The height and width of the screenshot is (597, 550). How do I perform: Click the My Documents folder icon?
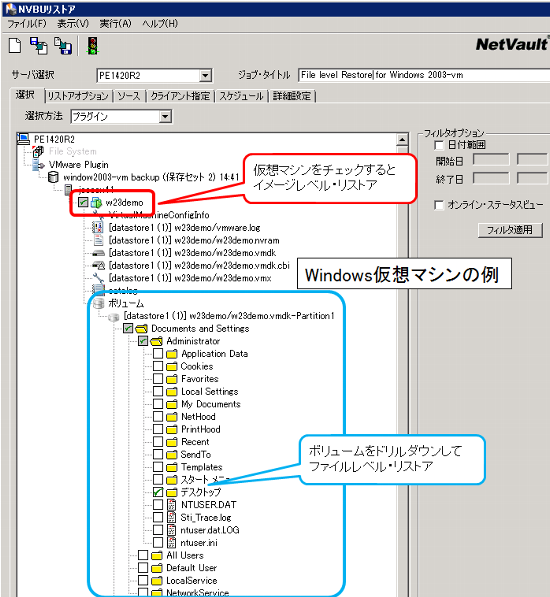click(172, 404)
